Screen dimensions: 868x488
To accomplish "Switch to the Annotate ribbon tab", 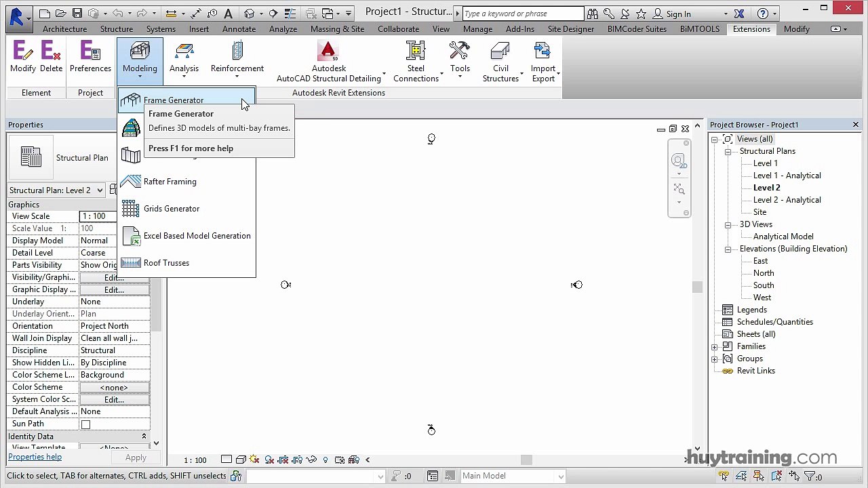I will click(239, 29).
